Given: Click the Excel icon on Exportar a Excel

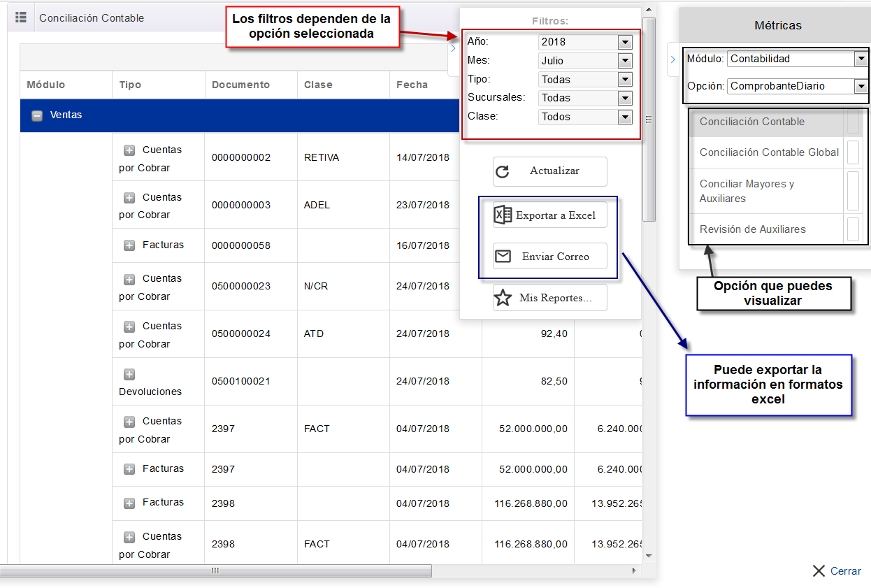Looking at the screenshot, I should pyautogui.click(x=503, y=215).
